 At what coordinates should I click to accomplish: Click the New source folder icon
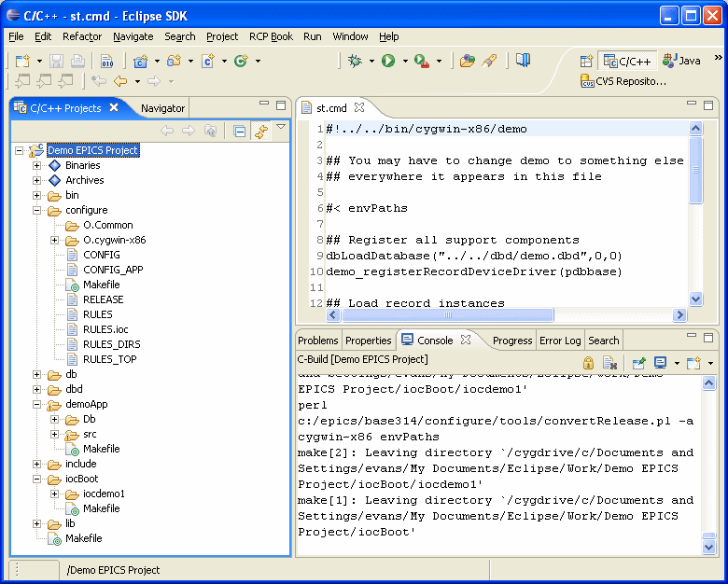(175, 61)
